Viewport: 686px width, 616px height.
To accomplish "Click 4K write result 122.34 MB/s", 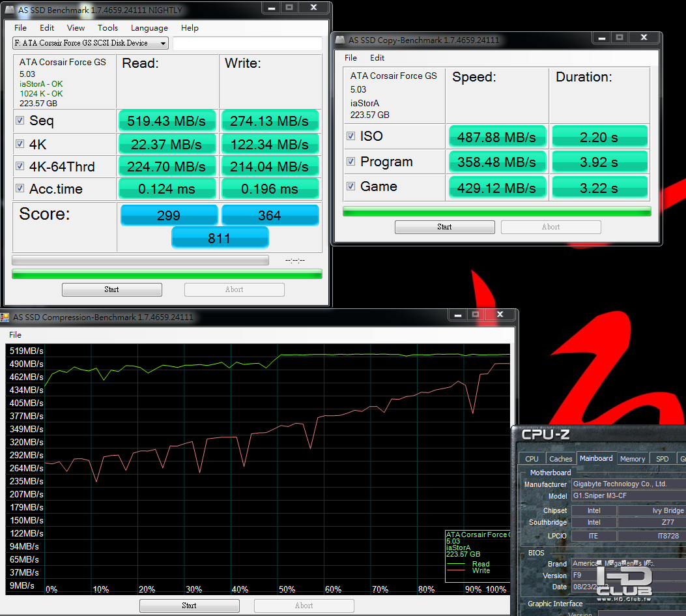I will (270, 144).
